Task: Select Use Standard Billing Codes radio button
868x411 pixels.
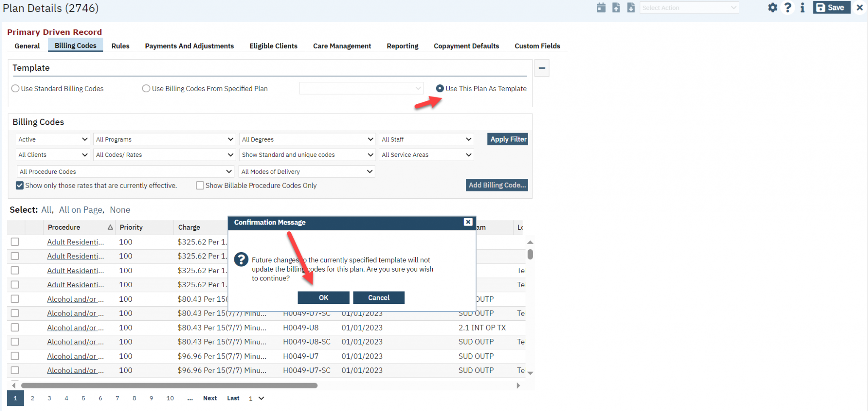Action: (15, 88)
